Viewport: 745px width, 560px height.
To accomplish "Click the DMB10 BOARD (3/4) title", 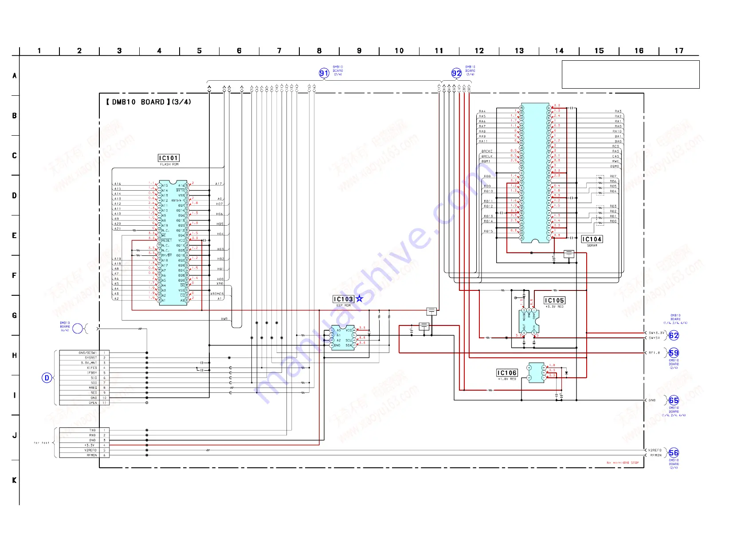I will coord(149,102).
